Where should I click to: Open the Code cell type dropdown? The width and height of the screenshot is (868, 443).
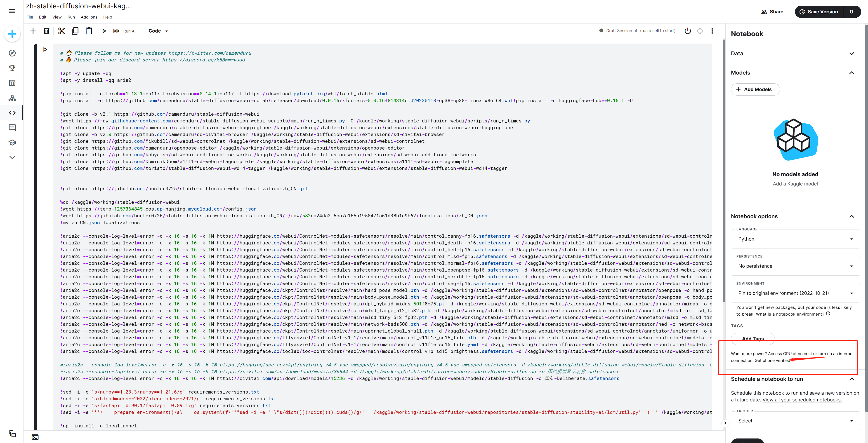click(x=158, y=31)
